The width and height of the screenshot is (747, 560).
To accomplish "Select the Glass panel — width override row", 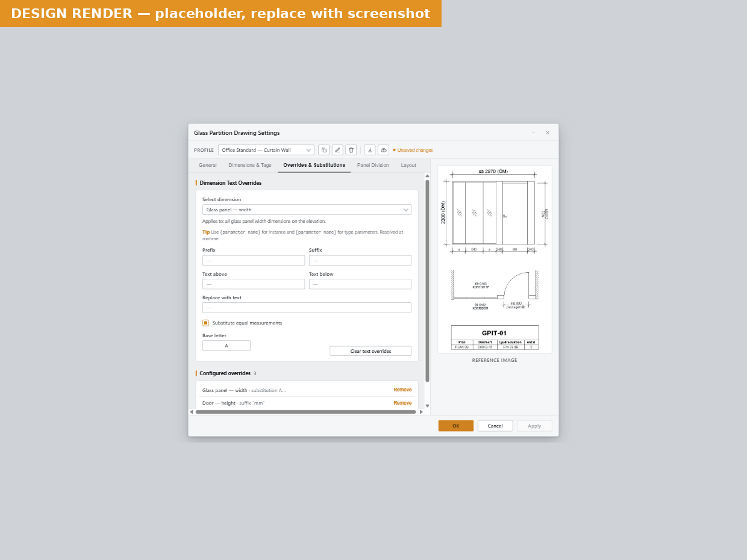I will (x=307, y=390).
